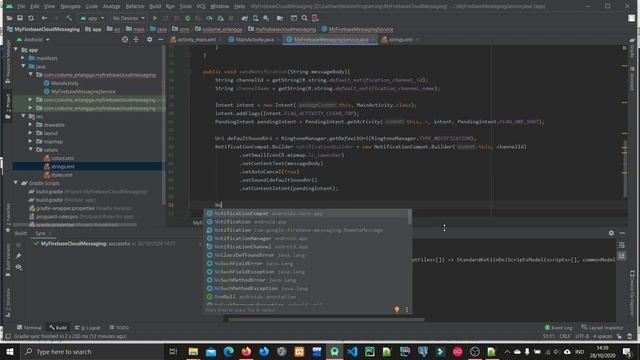Image resolution: width=640 pixels, height=360 pixels.
Task: Open the TODO tool window button
Action: pyautogui.click(x=119, y=328)
